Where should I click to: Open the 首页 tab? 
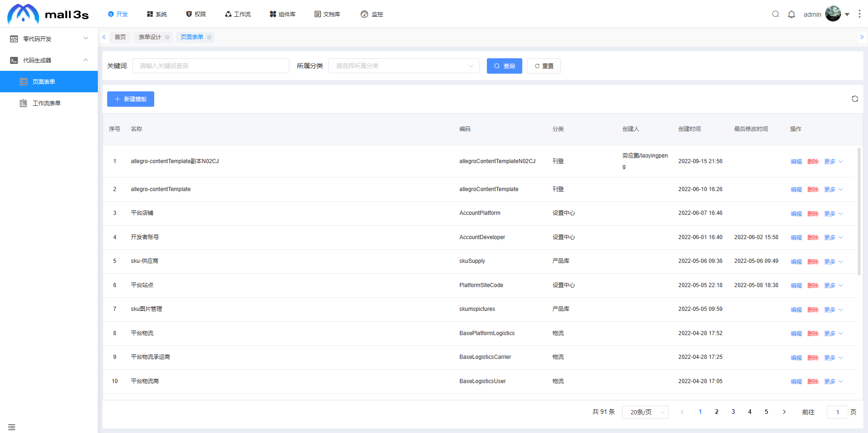click(120, 37)
